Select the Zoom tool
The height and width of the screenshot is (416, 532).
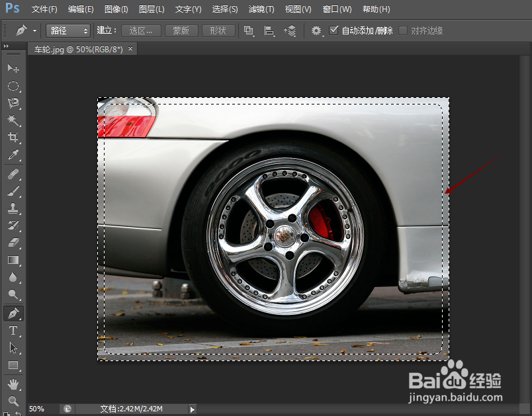tap(13, 401)
